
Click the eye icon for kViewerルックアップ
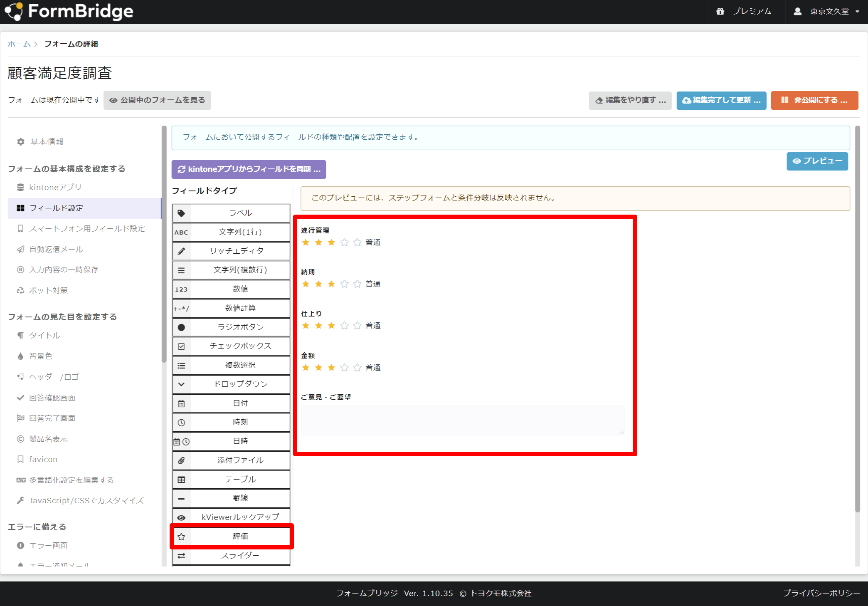click(x=181, y=518)
